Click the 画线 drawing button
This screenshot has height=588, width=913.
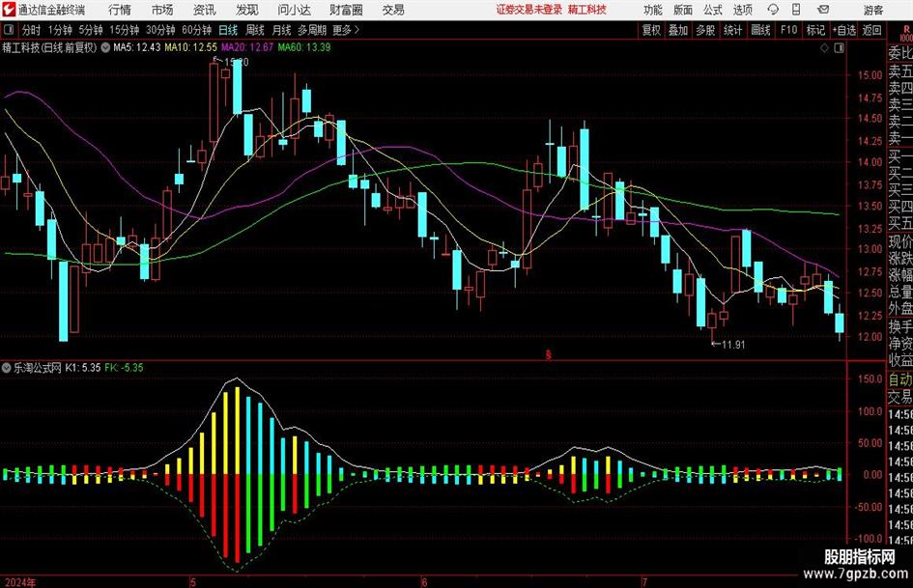tap(760, 30)
